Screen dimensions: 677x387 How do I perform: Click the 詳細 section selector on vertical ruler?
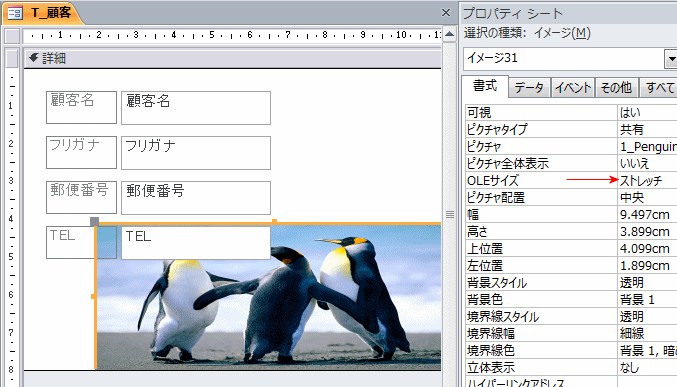[12, 58]
